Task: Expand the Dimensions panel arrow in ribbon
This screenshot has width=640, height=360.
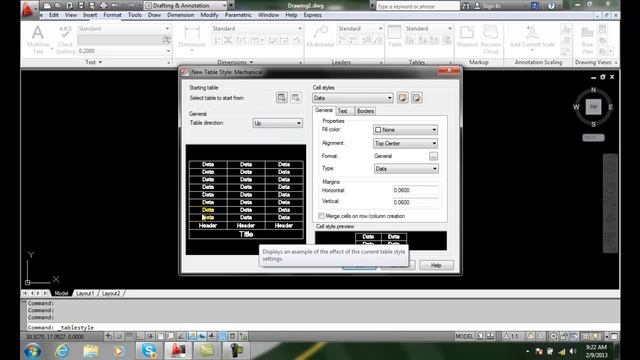Action: tap(251, 62)
